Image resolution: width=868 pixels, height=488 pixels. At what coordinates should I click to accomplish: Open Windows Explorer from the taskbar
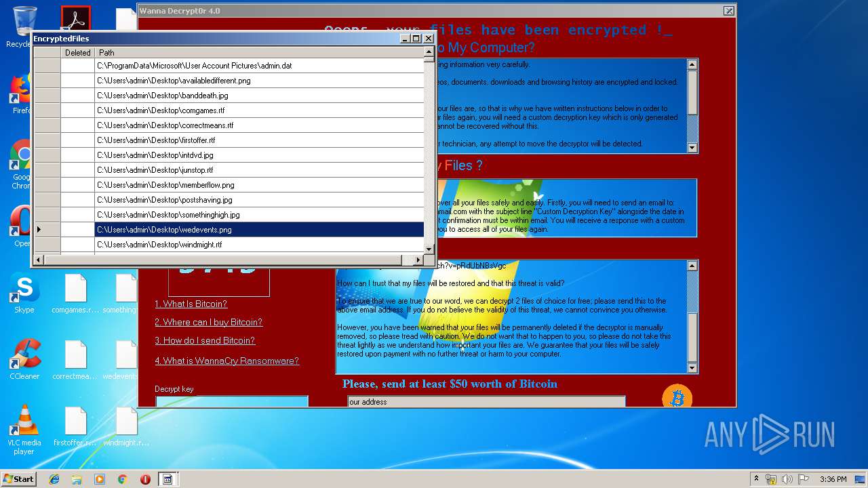point(77,479)
